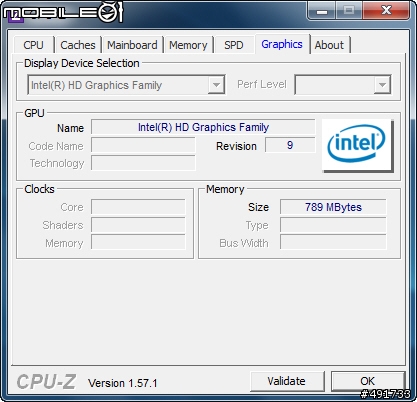Image resolution: width=417 pixels, height=402 pixels.
Task: Confirm with the OK button
Action: [x=368, y=381]
